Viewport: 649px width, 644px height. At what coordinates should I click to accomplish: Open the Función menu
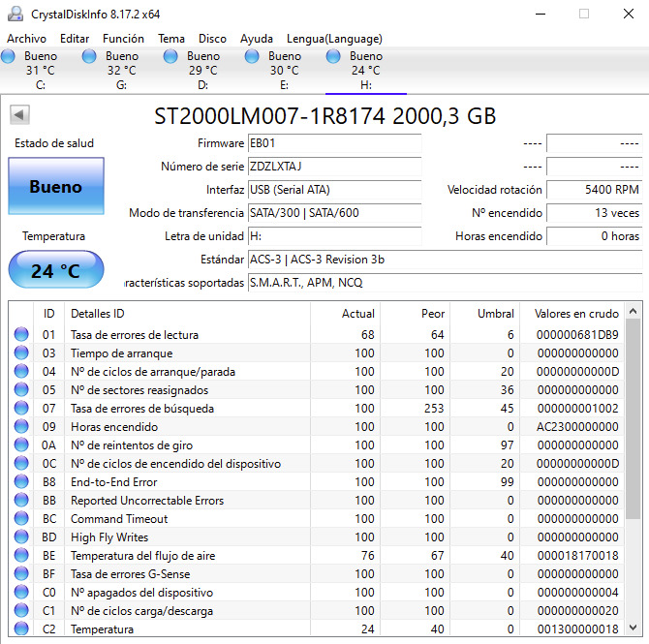point(123,39)
